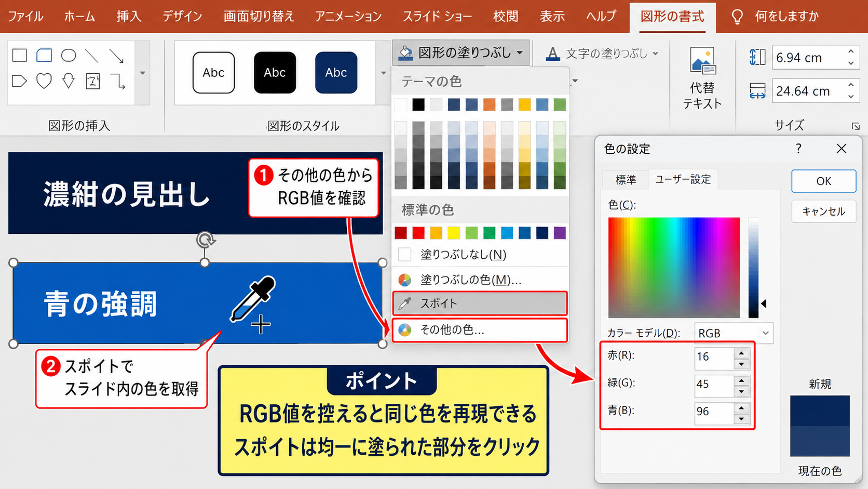Increase the Red (赤) value spinner
The width and height of the screenshot is (868, 489).
point(741,353)
